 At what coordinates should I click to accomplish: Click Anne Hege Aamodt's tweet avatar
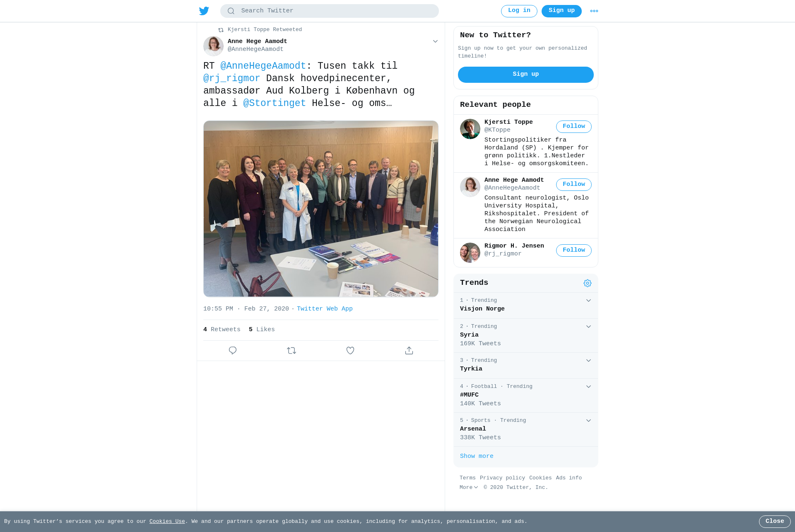pos(213,46)
